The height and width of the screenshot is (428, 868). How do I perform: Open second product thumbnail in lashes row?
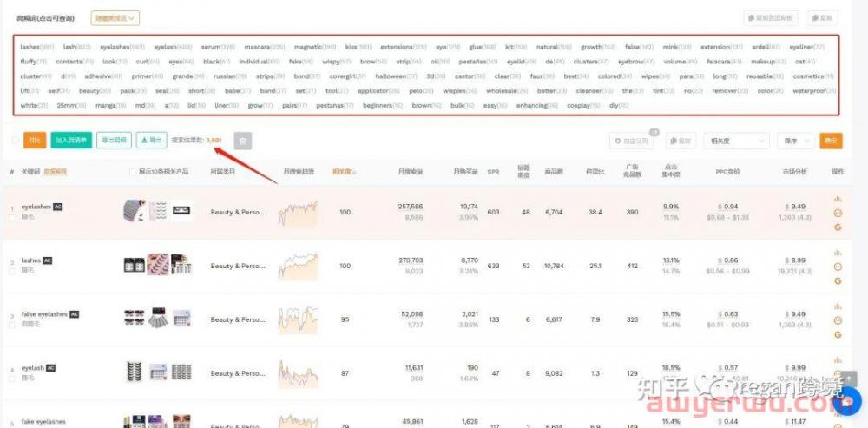click(x=158, y=265)
